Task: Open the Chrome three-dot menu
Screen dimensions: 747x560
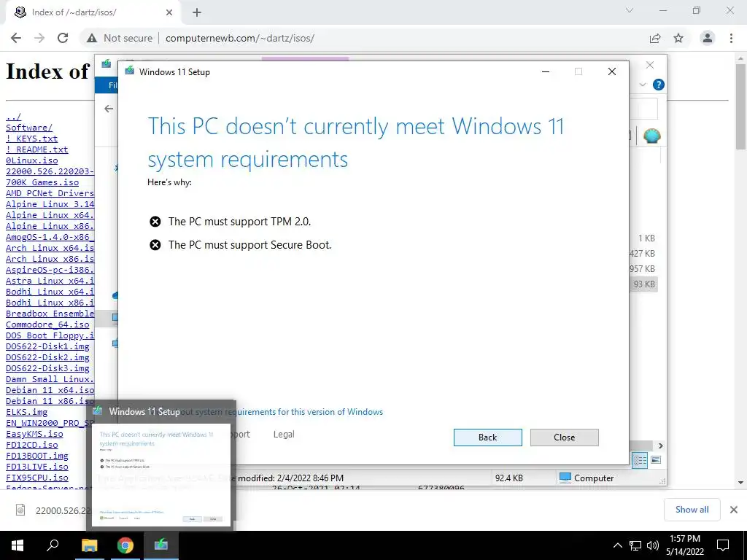Action: [731, 38]
